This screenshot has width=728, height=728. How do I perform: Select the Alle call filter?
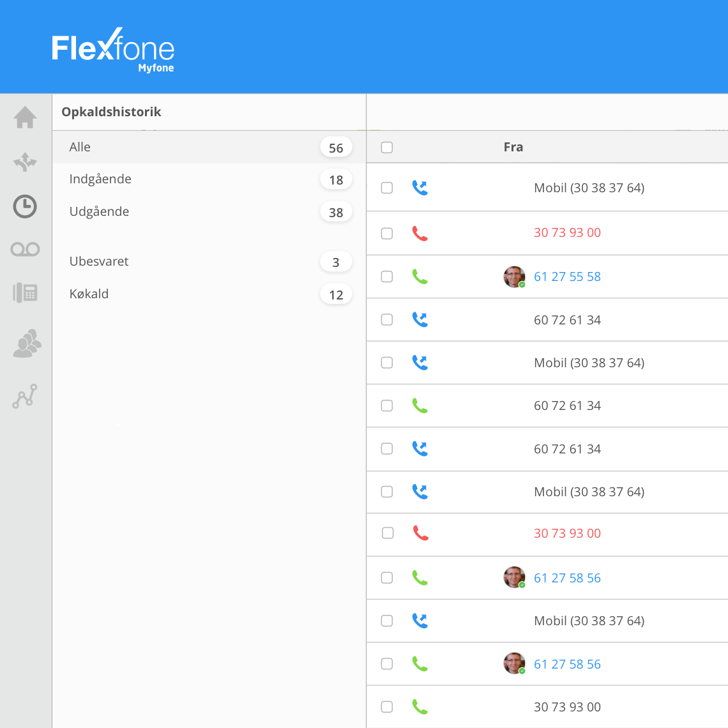pos(209,147)
